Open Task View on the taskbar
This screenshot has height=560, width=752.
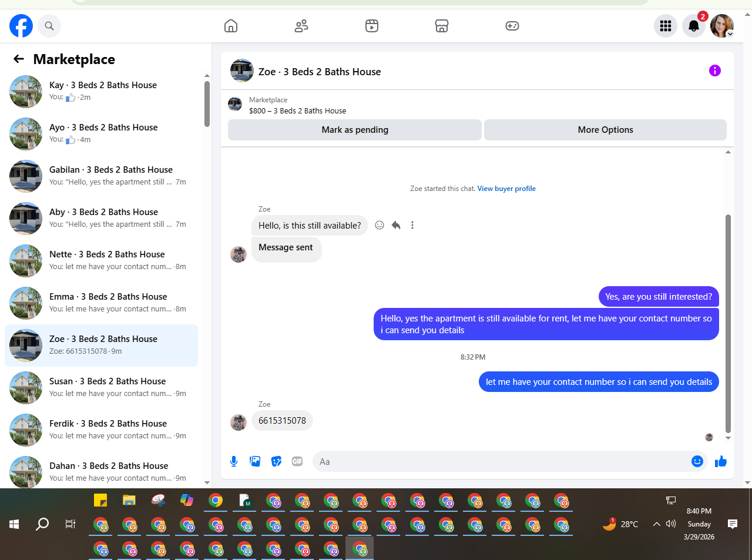70,524
